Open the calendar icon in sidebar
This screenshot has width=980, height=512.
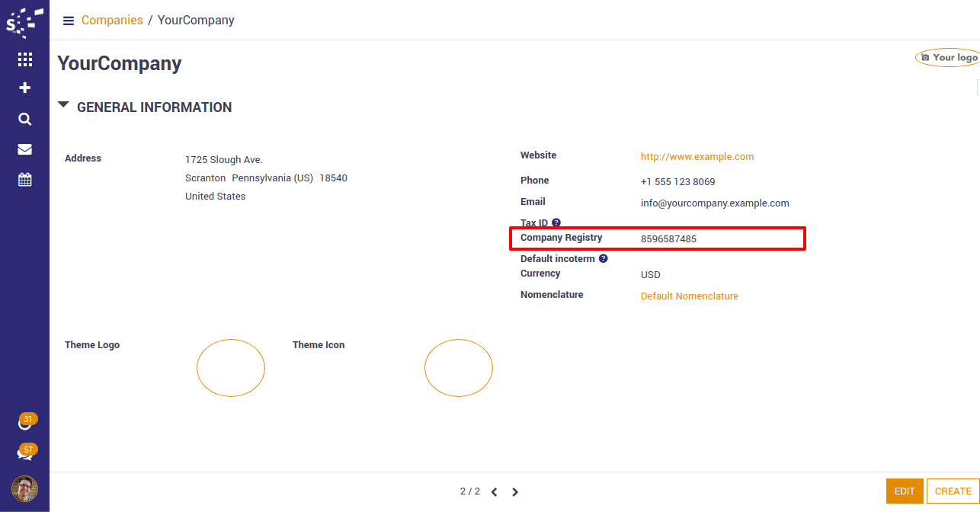tap(24, 180)
